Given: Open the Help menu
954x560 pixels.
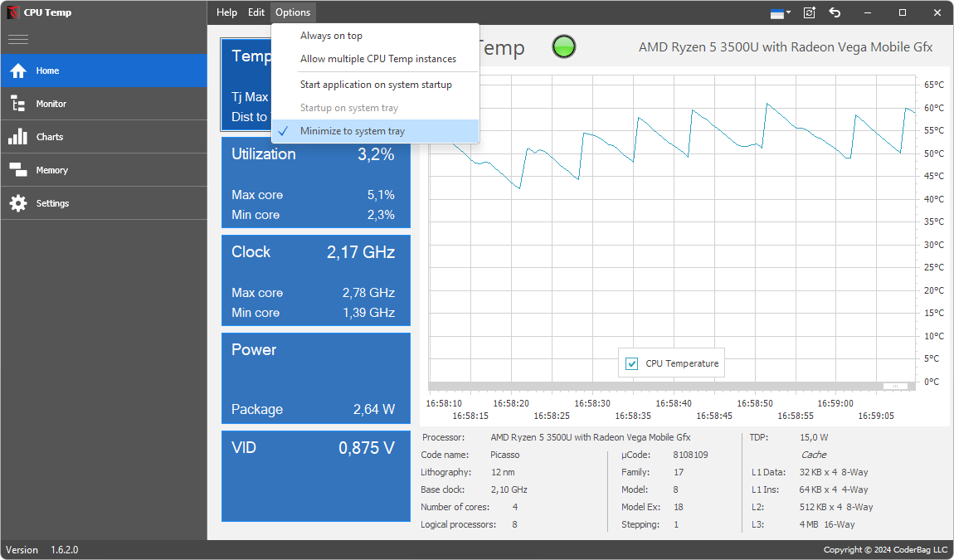Looking at the screenshot, I should coord(226,12).
